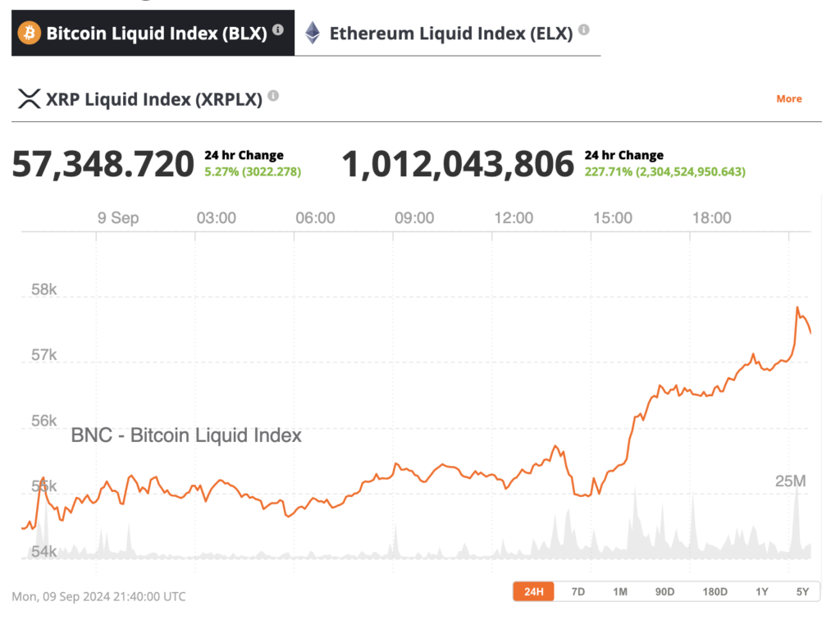Click the orange Bitcoin logo icon
This screenshot has width=840, height=620.
pyautogui.click(x=29, y=34)
